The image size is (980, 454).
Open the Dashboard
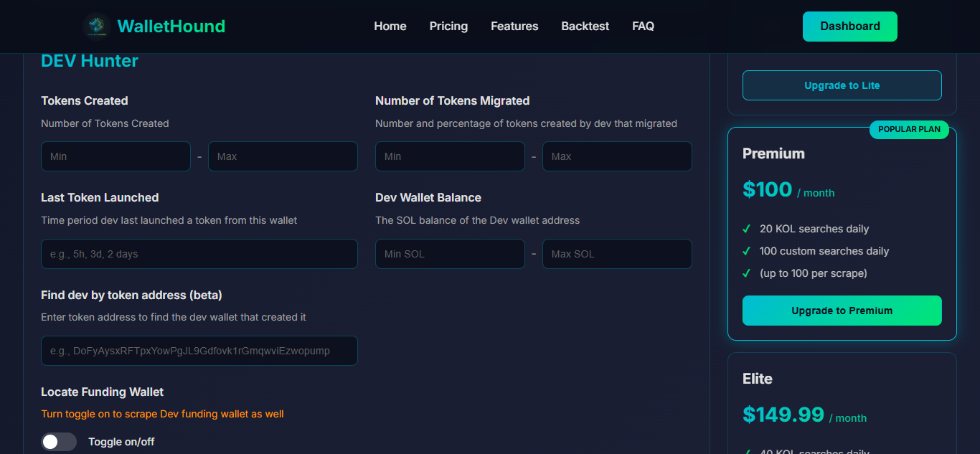tap(849, 26)
